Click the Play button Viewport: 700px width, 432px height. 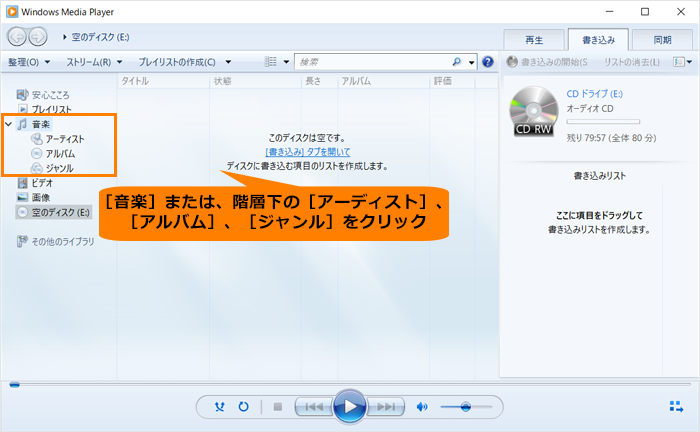click(350, 406)
